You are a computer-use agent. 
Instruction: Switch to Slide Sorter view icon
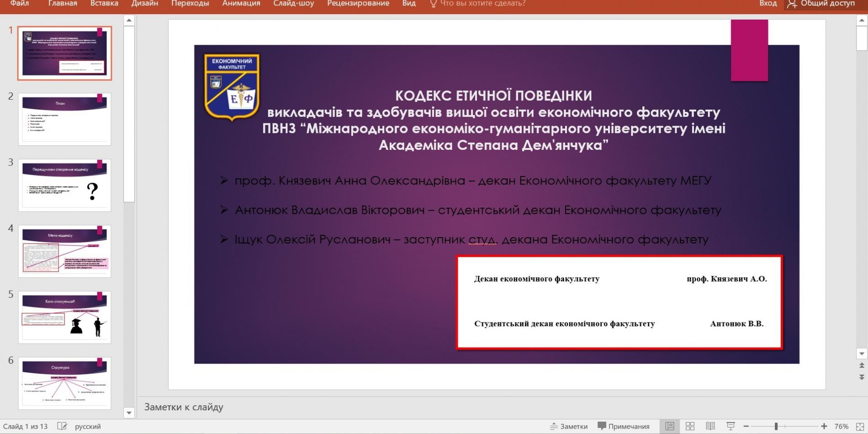click(x=690, y=426)
